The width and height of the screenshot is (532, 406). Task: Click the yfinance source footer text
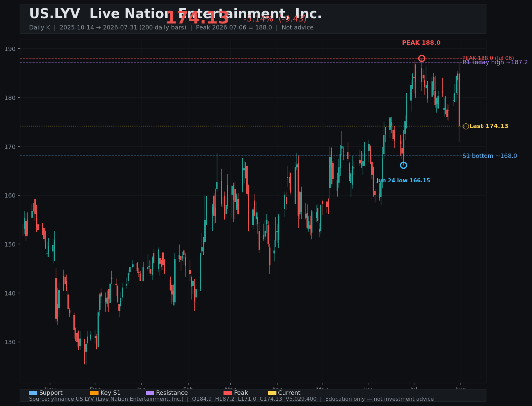pos(231,399)
